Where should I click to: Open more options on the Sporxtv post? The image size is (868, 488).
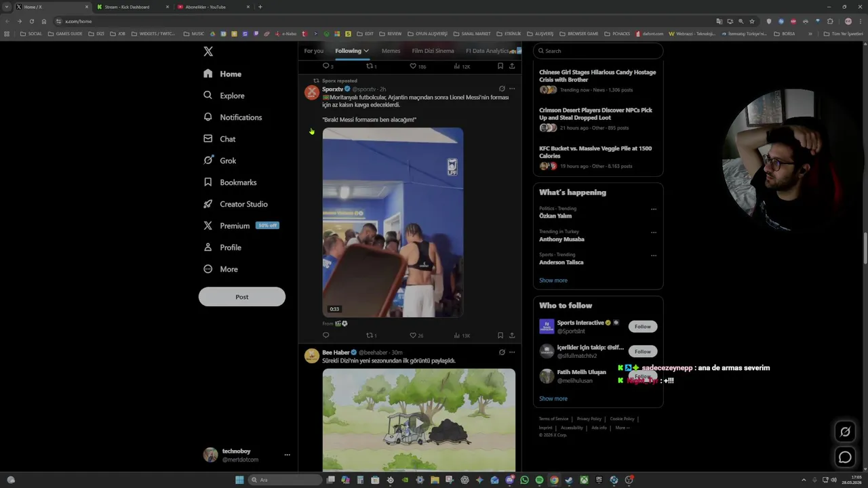pos(512,89)
